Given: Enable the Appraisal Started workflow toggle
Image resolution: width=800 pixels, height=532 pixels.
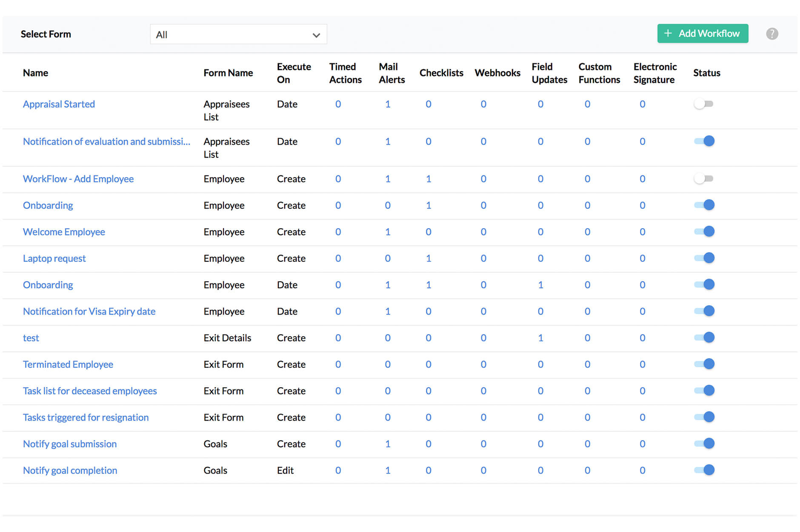Looking at the screenshot, I should (704, 103).
